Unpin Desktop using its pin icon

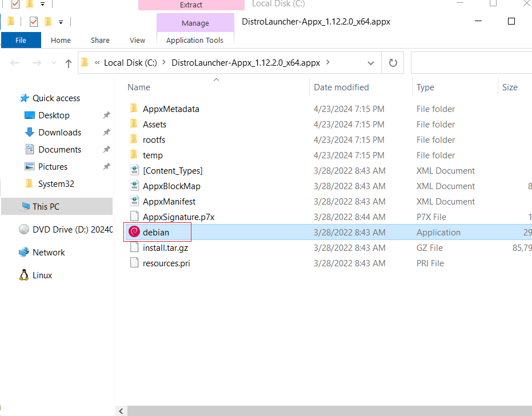(106, 115)
